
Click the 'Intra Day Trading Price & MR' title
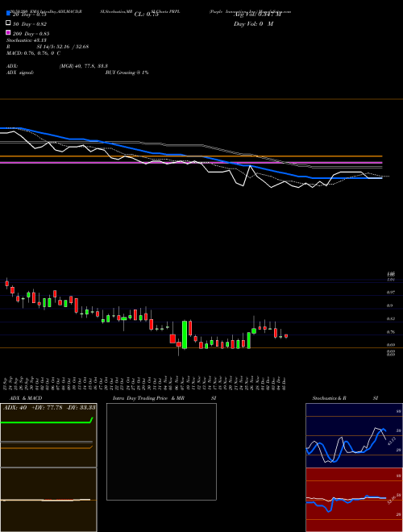coord(148,398)
